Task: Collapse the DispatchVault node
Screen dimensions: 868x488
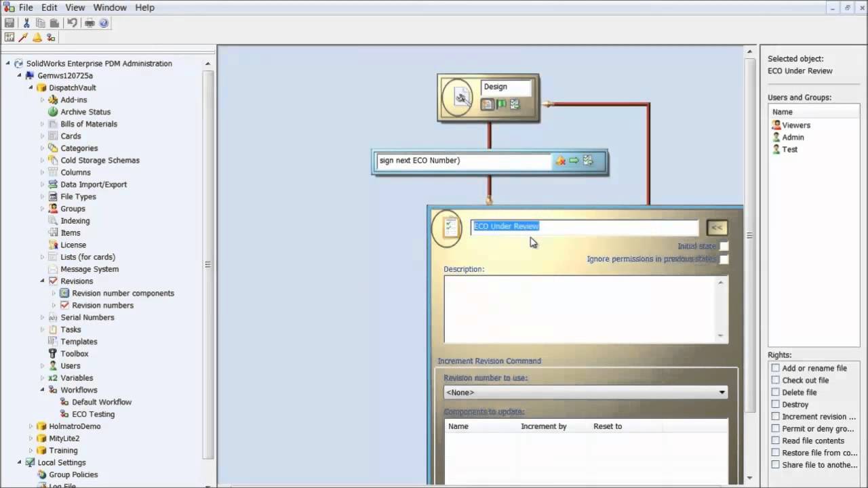Action: 31,87
